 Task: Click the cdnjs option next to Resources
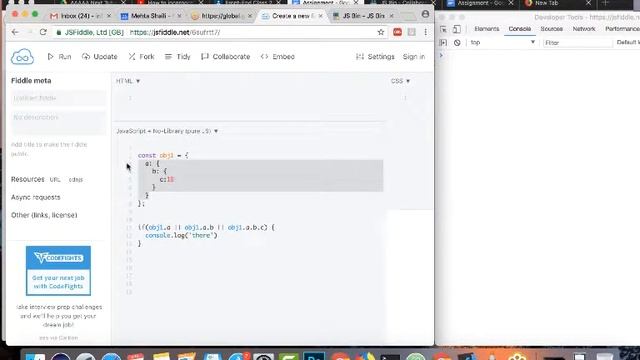76,180
